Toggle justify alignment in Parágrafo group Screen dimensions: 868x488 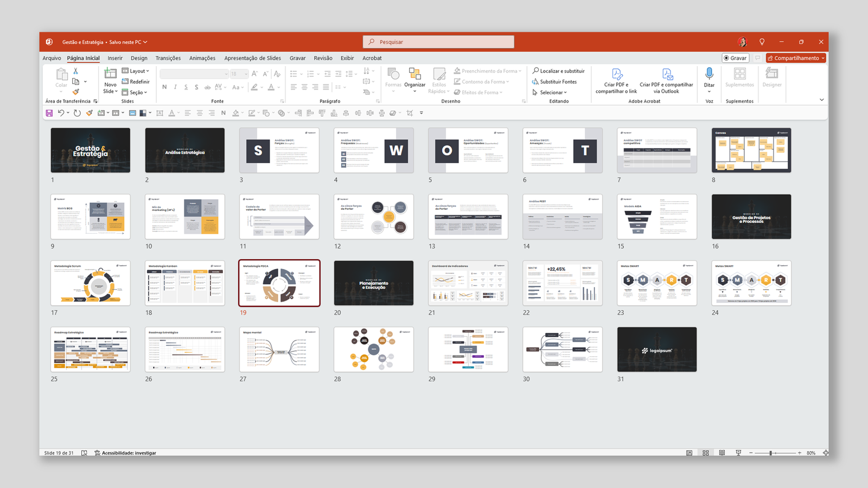326,87
